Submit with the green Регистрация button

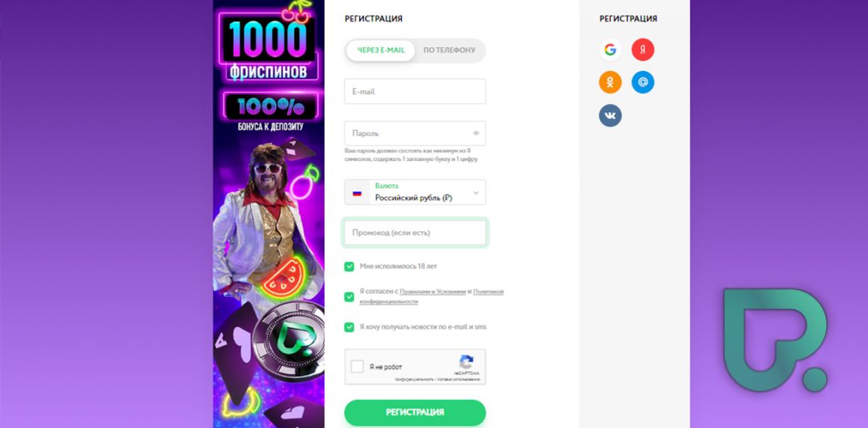click(x=415, y=412)
